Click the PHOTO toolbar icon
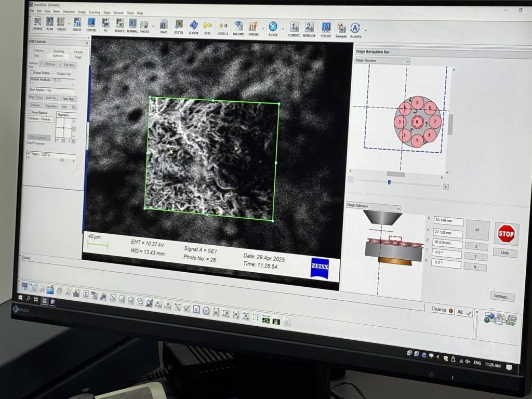 pyautogui.click(x=144, y=26)
